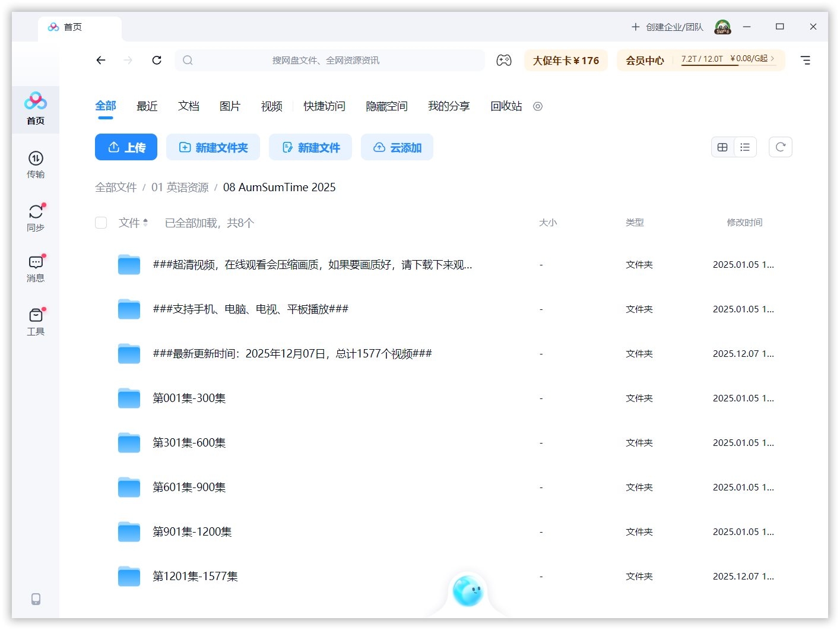The width and height of the screenshot is (840, 630).
Task: Click the phone icon at bottom of sidebar
Action: (36, 599)
